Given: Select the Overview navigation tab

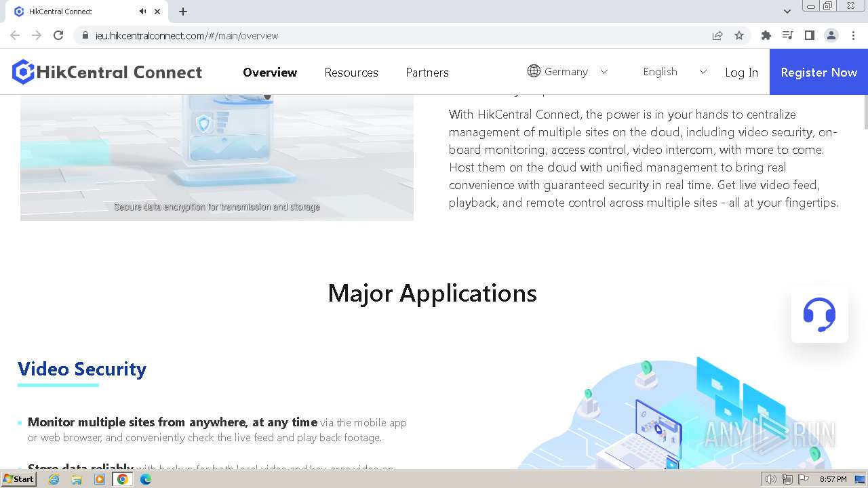Looking at the screenshot, I should point(270,72).
